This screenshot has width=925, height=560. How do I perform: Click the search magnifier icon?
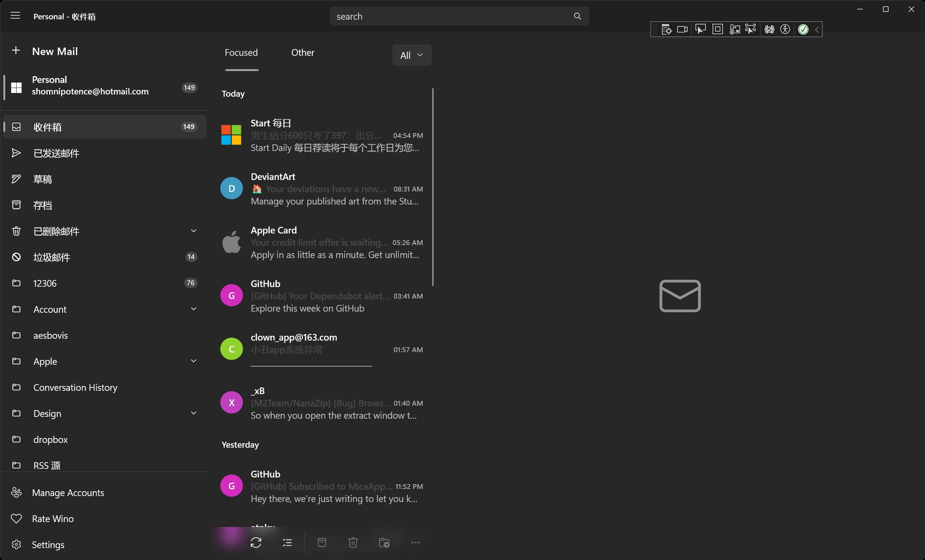point(577,16)
